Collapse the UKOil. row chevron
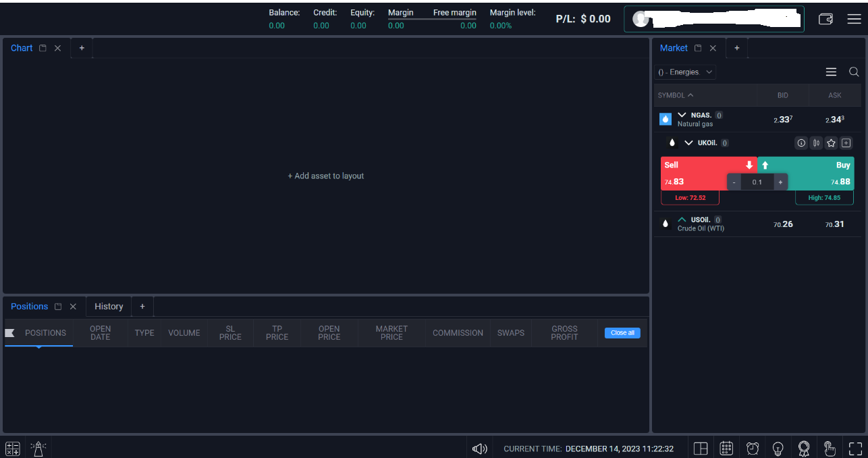The image size is (868, 458). (x=688, y=143)
